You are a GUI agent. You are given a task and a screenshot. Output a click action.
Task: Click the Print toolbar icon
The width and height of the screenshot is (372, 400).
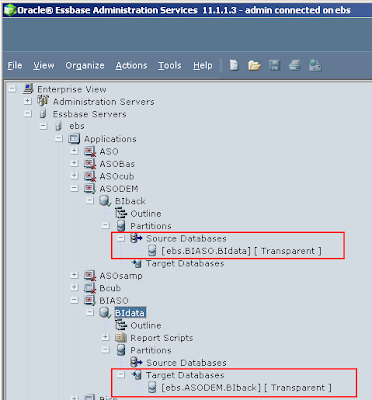(295, 65)
